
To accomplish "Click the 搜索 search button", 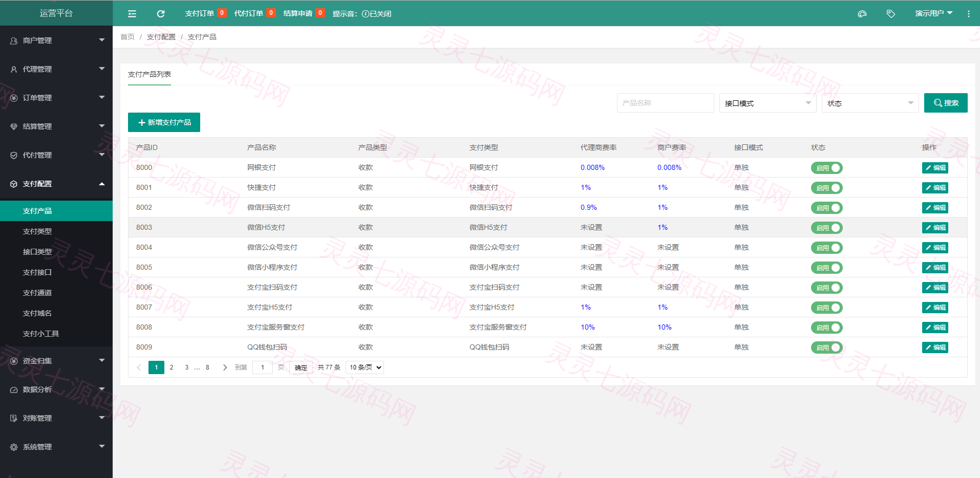I will click(x=946, y=103).
